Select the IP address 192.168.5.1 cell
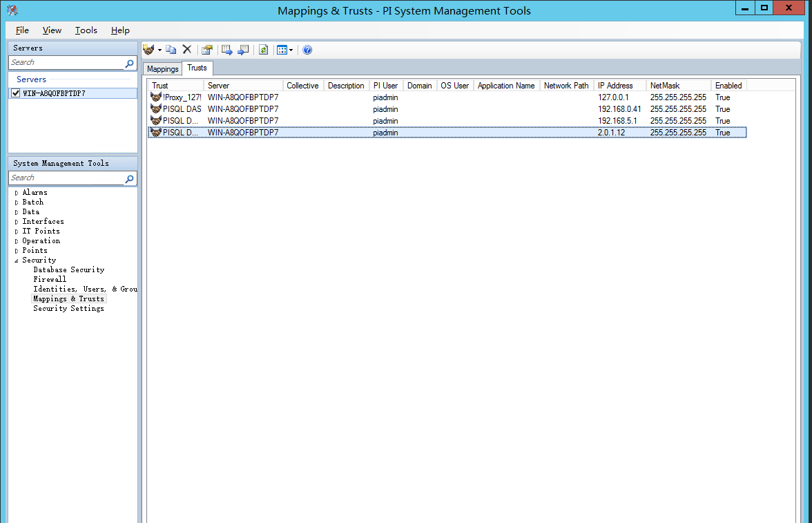The image size is (812, 523). [x=617, y=121]
